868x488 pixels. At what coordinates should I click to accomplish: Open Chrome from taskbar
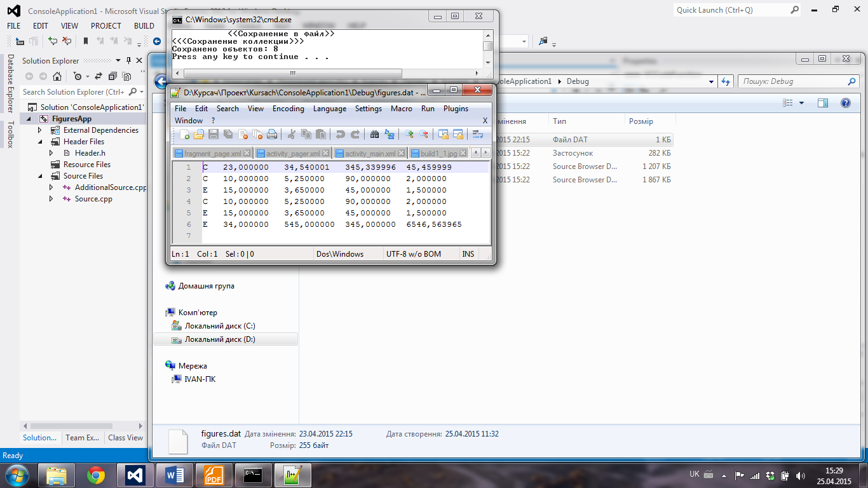pos(96,475)
